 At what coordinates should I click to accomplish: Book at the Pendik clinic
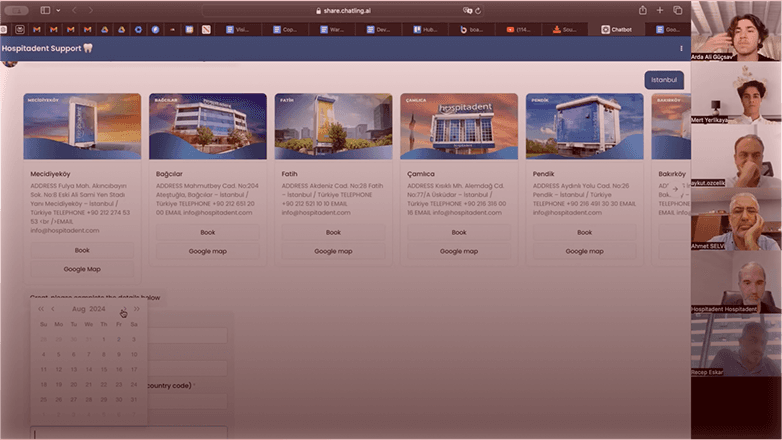[585, 232]
